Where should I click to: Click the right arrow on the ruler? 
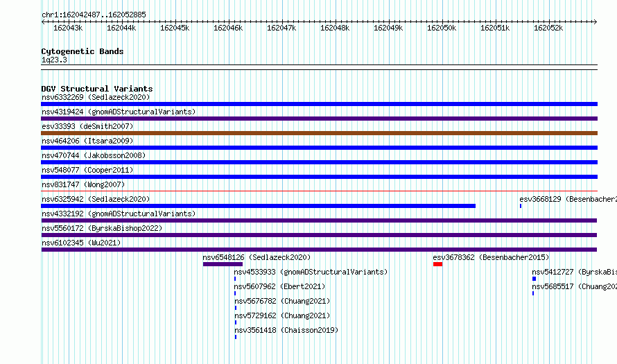[595, 21]
